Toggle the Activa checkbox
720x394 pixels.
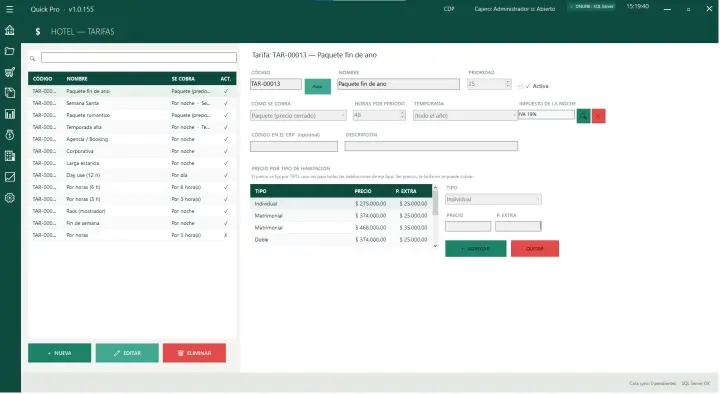[520, 86]
